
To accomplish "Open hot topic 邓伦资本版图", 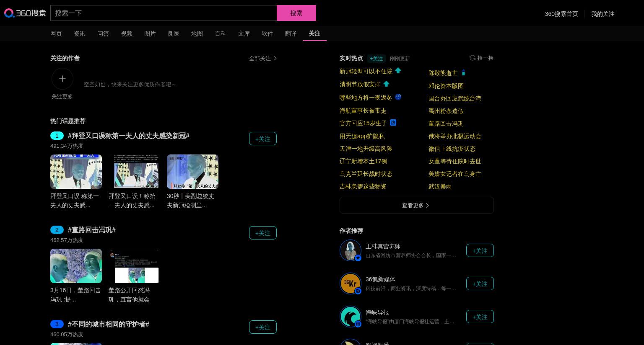I will point(446,86).
